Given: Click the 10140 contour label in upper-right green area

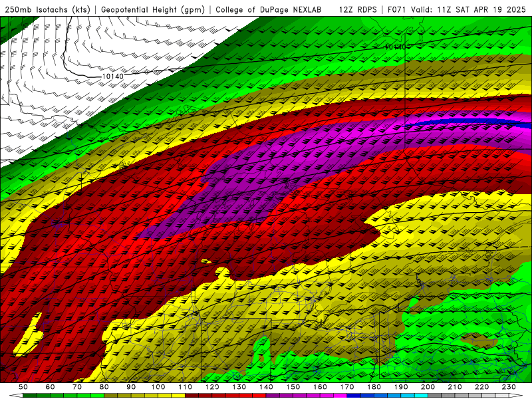Looking at the screenshot, I should [395, 47].
